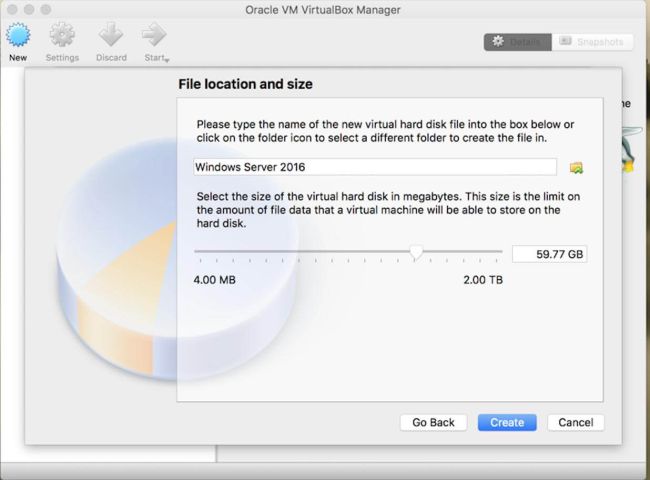650x480 pixels.
Task: Click the New virtual machine toolbar icon
Action: click(18, 35)
